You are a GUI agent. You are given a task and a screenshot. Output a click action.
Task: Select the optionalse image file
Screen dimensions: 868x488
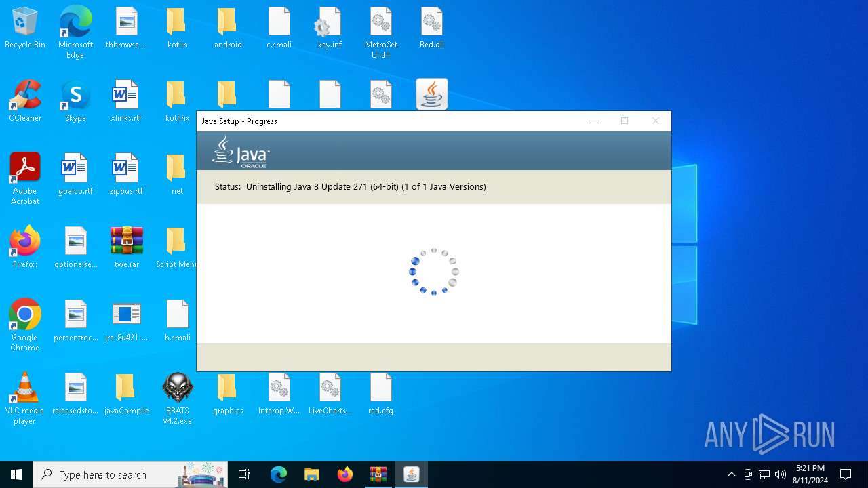(x=75, y=247)
